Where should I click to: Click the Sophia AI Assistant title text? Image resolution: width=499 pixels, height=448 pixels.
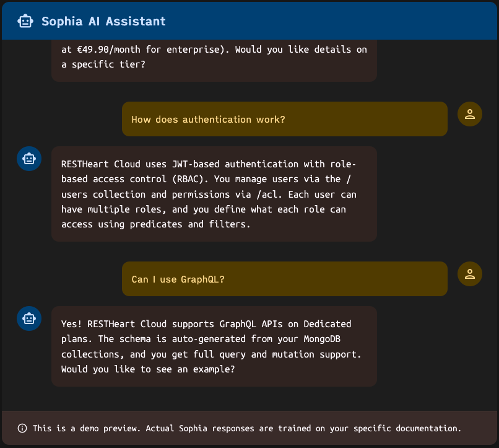pos(103,20)
